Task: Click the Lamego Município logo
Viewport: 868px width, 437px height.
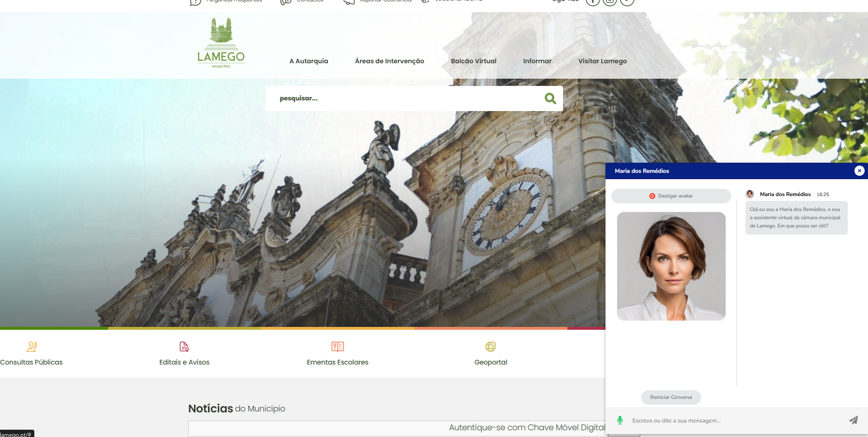Action: (221, 43)
